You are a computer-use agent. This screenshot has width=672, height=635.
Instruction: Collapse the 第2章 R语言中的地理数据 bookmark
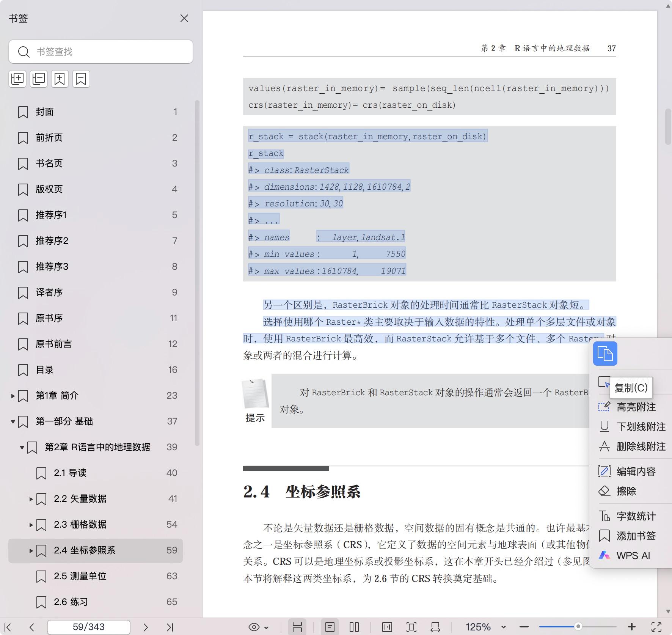tap(22, 447)
